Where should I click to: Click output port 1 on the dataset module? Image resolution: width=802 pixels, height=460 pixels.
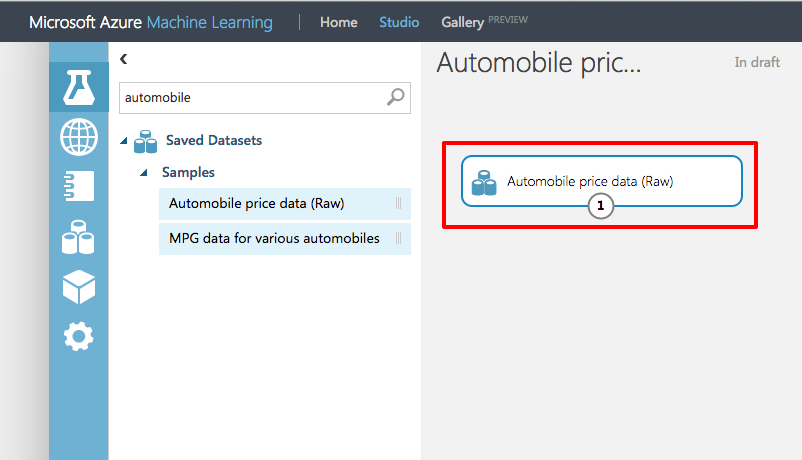600,206
